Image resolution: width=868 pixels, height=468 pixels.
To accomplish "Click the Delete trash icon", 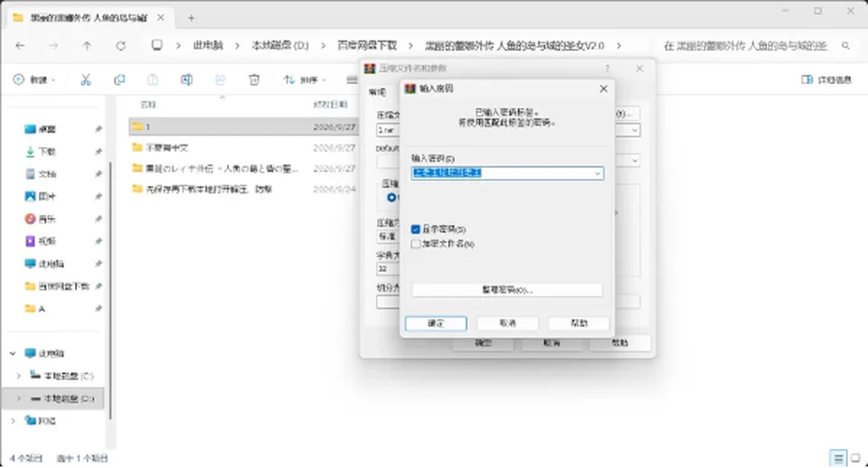I will [254, 80].
